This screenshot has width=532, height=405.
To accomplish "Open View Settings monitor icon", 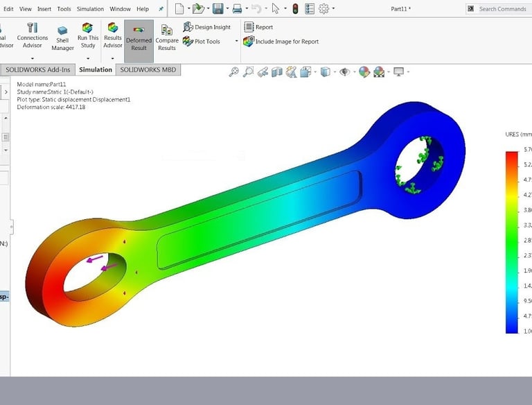I will click(x=398, y=71).
